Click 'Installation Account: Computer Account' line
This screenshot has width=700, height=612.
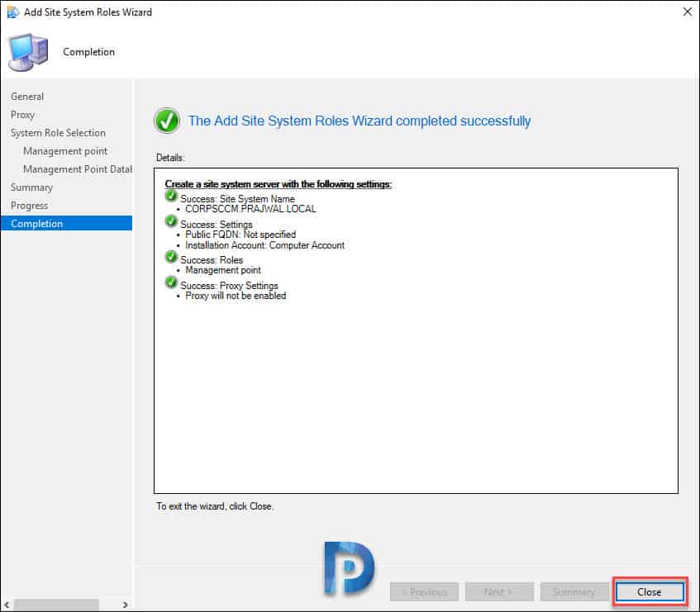point(264,245)
